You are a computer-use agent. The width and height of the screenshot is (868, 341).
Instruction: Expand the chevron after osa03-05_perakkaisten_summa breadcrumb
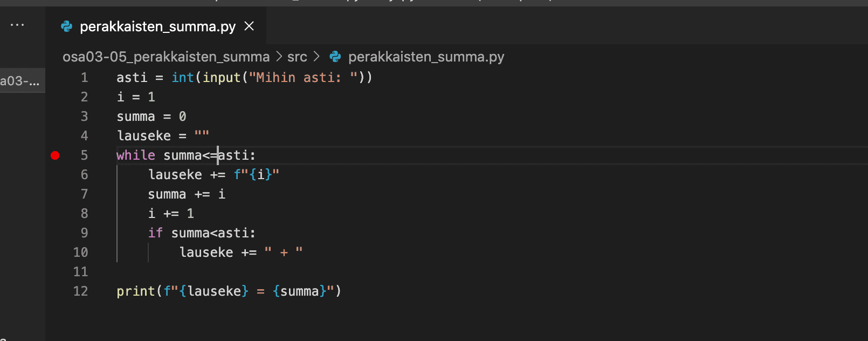click(x=279, y=57)
